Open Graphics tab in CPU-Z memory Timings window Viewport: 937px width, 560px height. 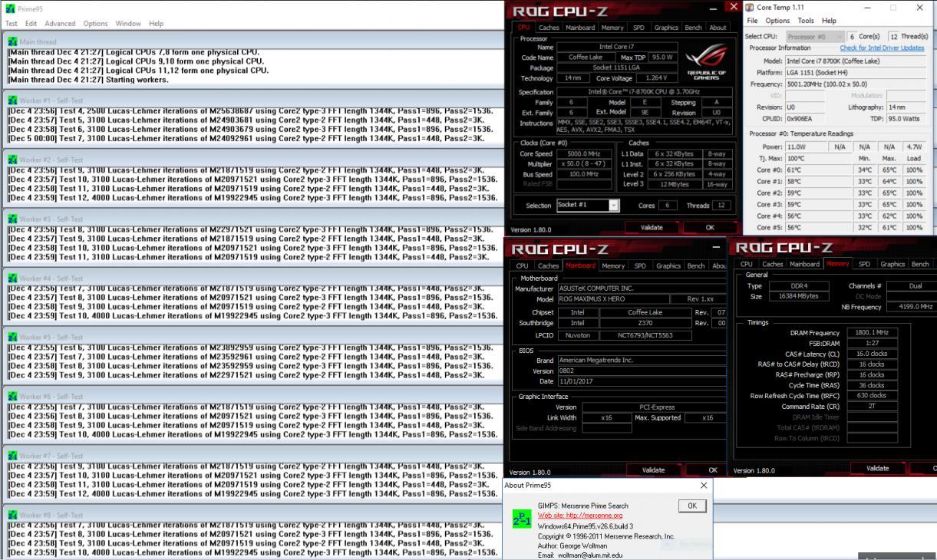click(x=892, y=264)
